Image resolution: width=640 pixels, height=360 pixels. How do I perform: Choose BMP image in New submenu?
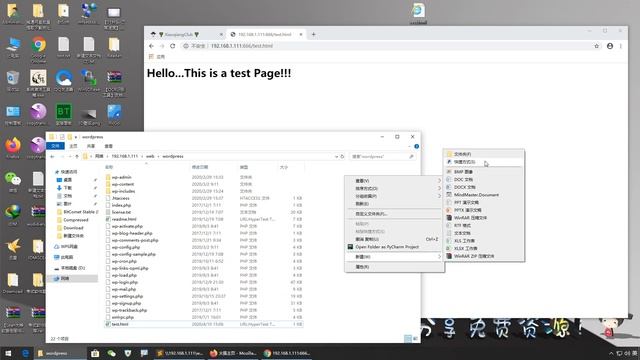coord(484,172)
